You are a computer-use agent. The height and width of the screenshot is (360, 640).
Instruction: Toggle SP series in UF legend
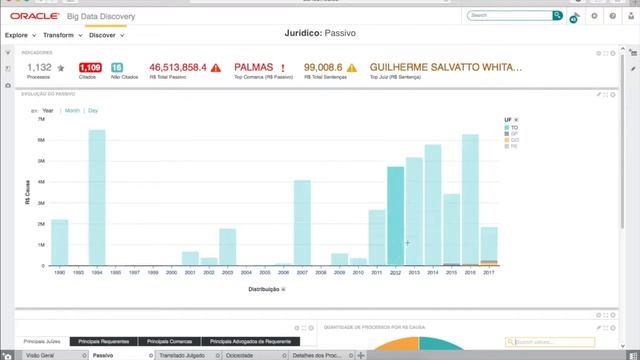511,134
